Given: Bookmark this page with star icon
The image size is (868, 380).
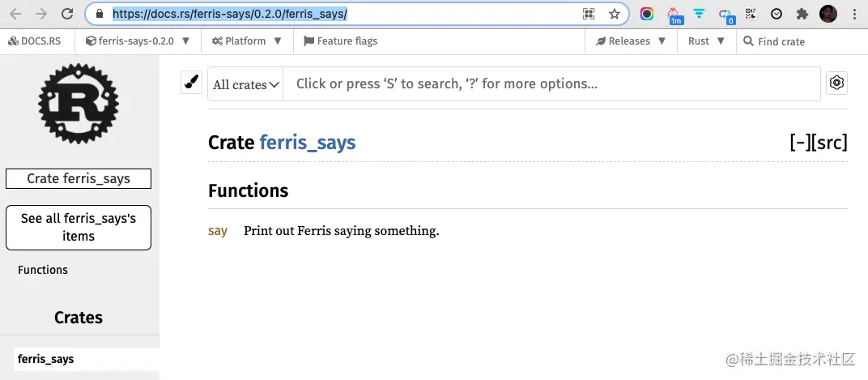Looking at the screenshot, I should (x=615, y=14).
